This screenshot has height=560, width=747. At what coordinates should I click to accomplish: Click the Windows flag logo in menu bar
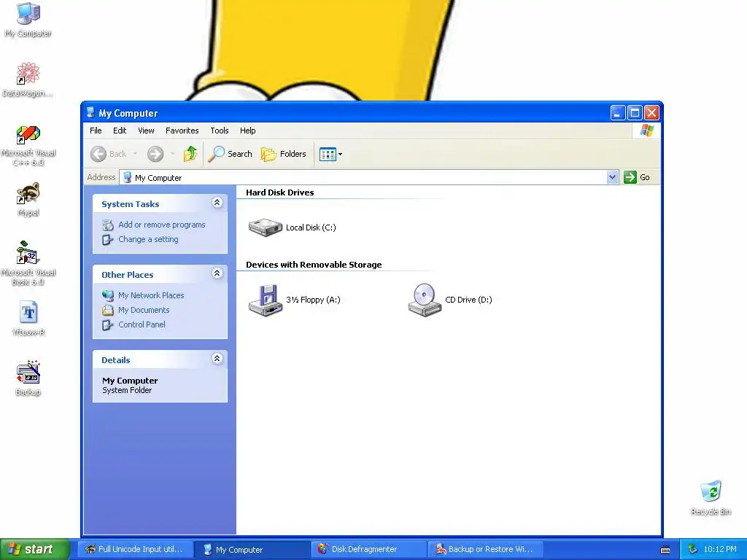(x=646, y=131)
